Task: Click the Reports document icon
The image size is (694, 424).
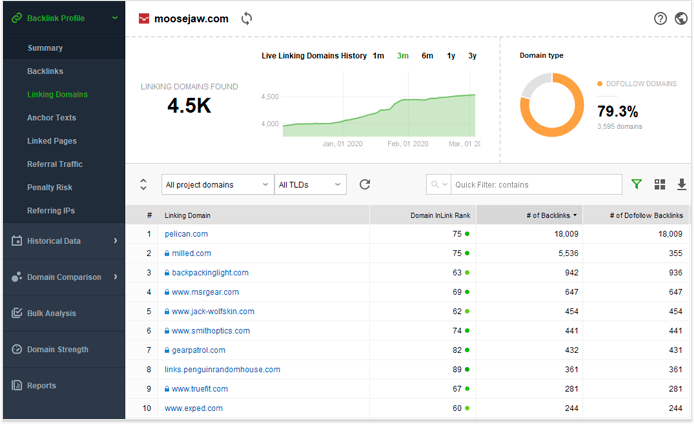Action: [x=17, y=385]
